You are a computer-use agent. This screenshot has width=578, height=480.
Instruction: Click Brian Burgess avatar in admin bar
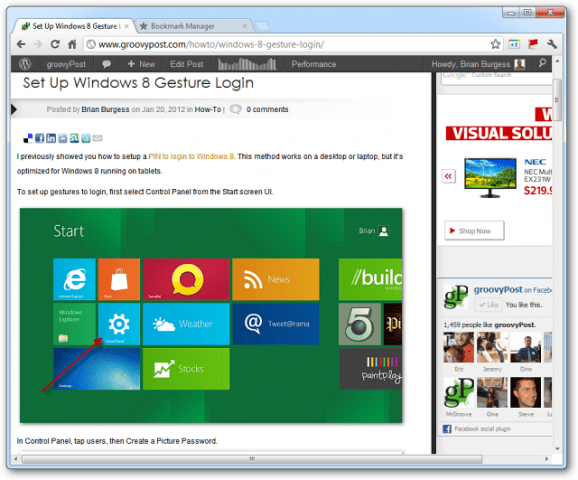(520, 64)
